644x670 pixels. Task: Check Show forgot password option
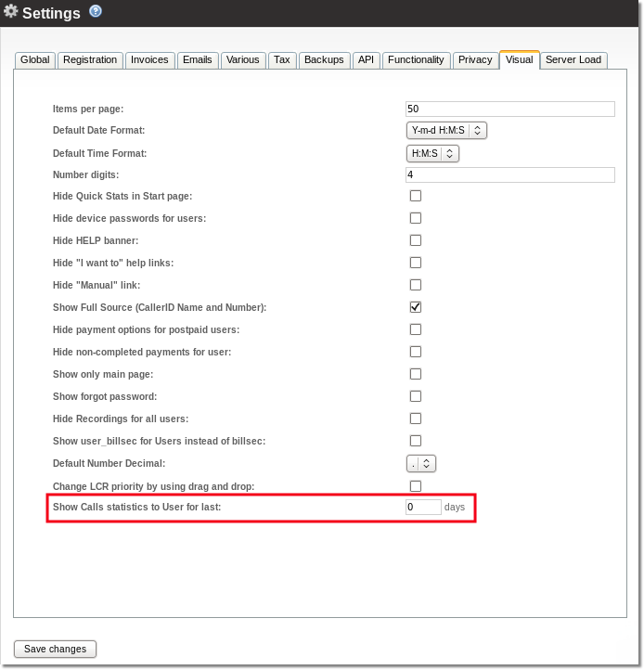click(x=416, y=396)
